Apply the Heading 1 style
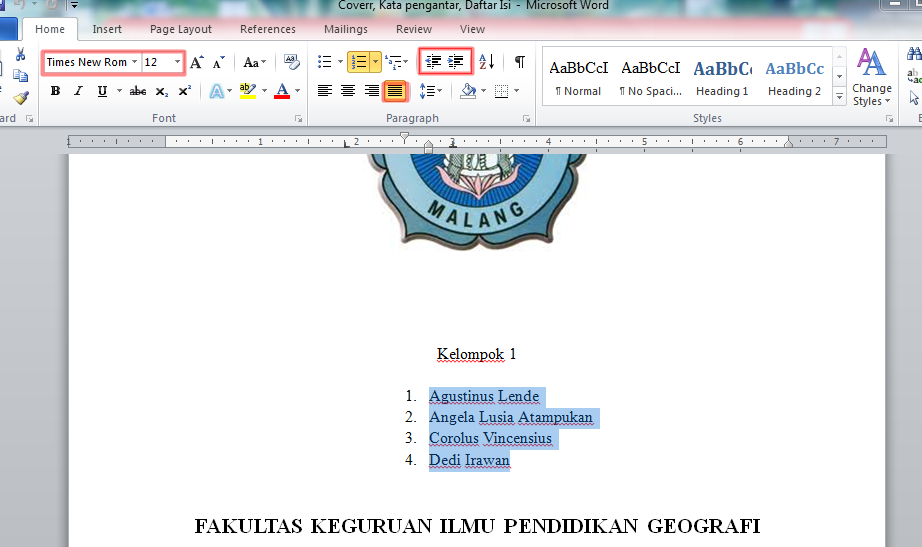Image resolution: width=922 pixels, height=547 pixels. point(722,78)
